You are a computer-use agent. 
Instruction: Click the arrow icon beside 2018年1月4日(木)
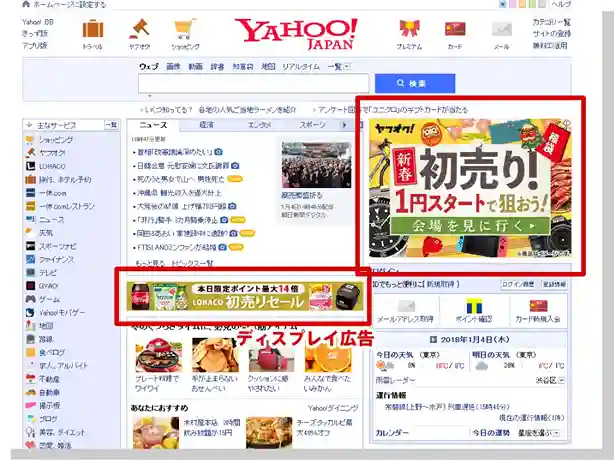coord(433,339)
